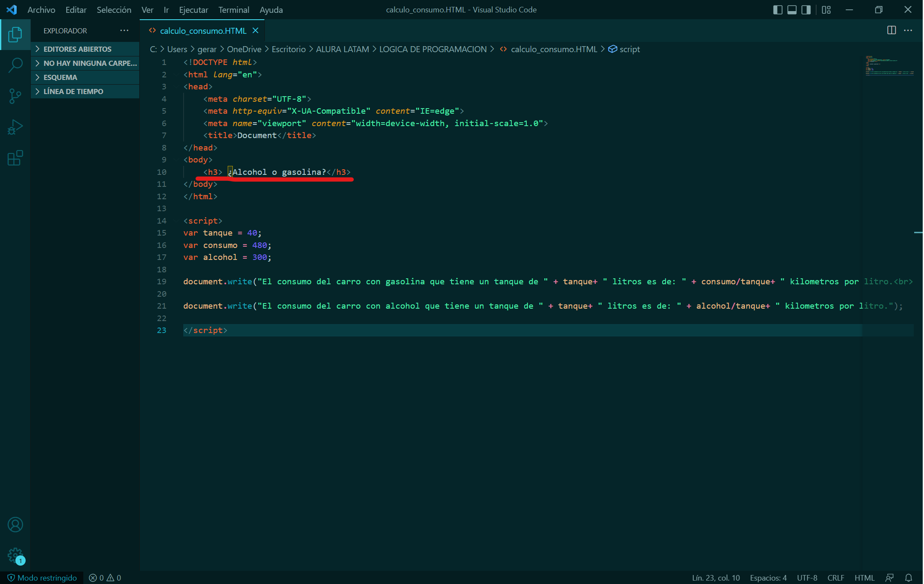
Task: Click LOGICA DE PROGRAMACION in the breadcrumb
Action: pos(433,49)
